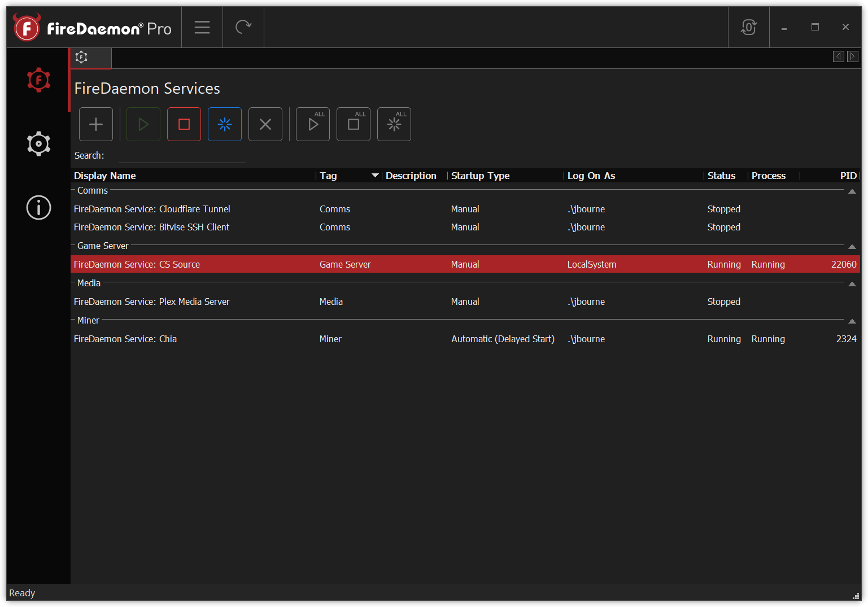This screenshot has height=607, width=868.
Task: Start all services with the Start All icon
Action: click(x=312, y=124)
